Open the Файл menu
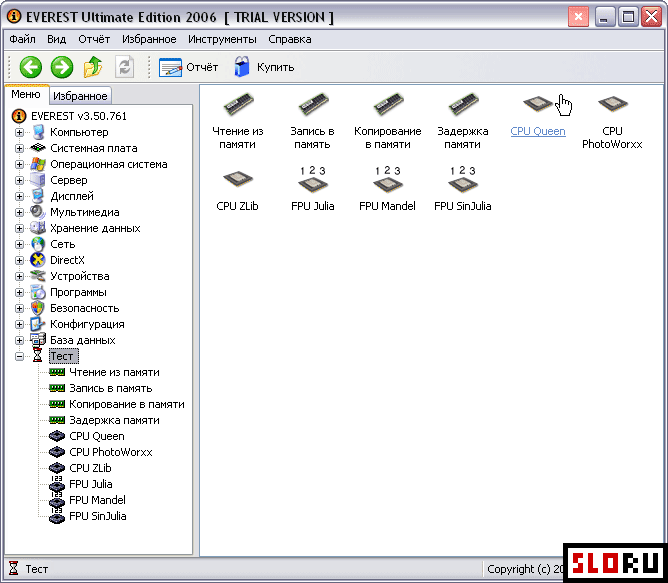The height and width of the screenshot is (583, 668). [22, 39]
